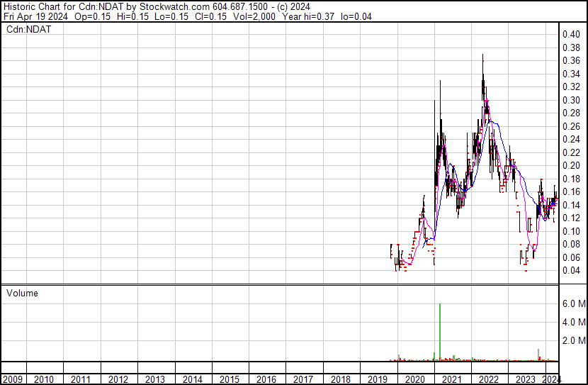The image size is (588, 385).
Task: Click the 2023 year label on the bottom axis
Action: 526,379
